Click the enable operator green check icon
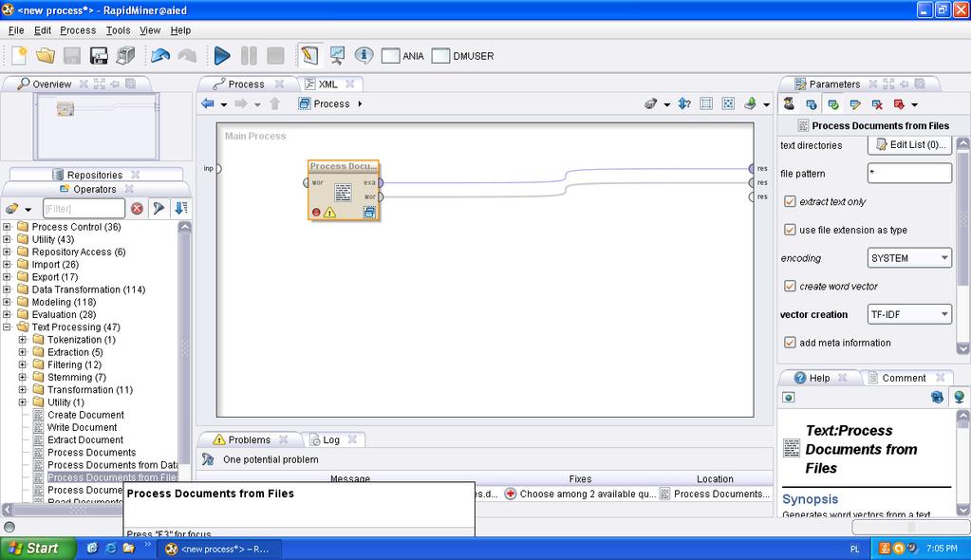Image resolution: width=971 pixels, height=560 pixels. coord(833,104)
